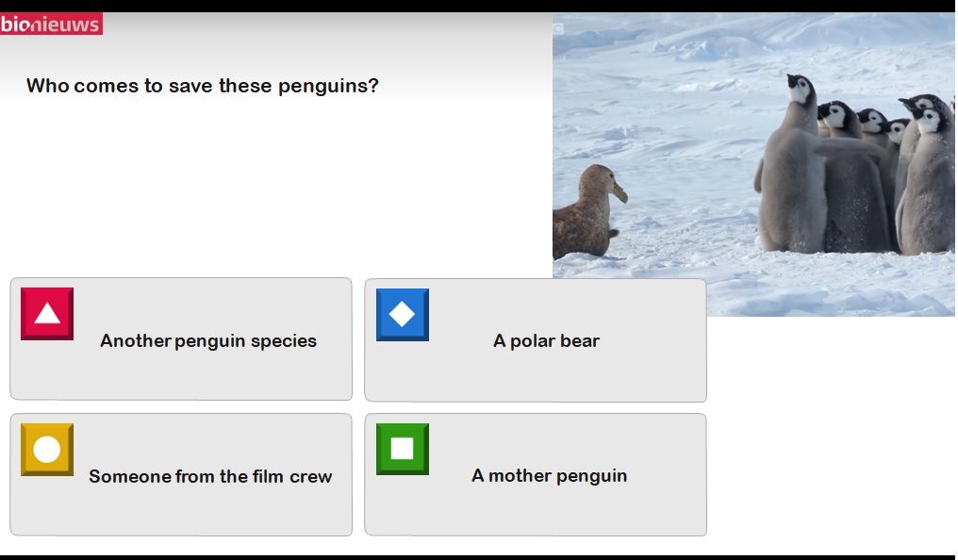Choose answer 'A polar bear'
Viewport: 958px width, 560px height.
[536, 340]
